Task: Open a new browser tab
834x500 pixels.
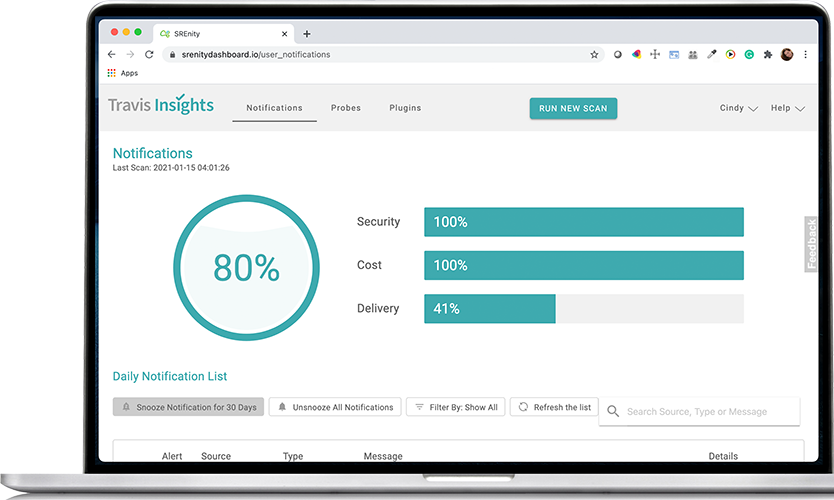Action: pyautogui.click(x=307, y=33)
